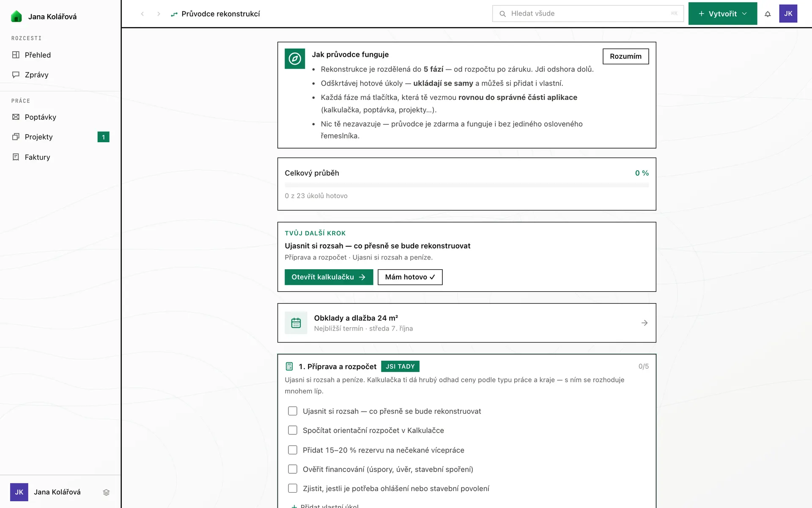Viewport: 812px width, 508px height.
Task: Open the Zprávy chat bubble icon
Action: tap(16, 75)
